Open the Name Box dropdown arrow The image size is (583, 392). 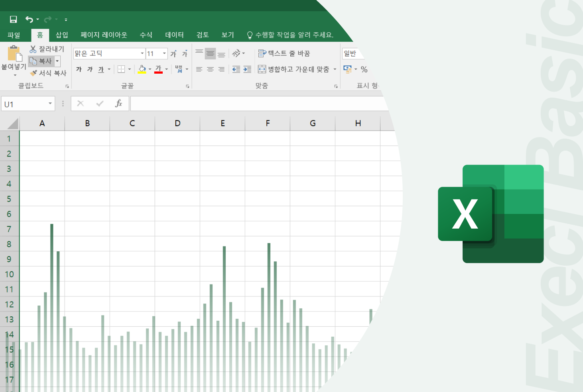pyautogui.click(x=50, y=104)
